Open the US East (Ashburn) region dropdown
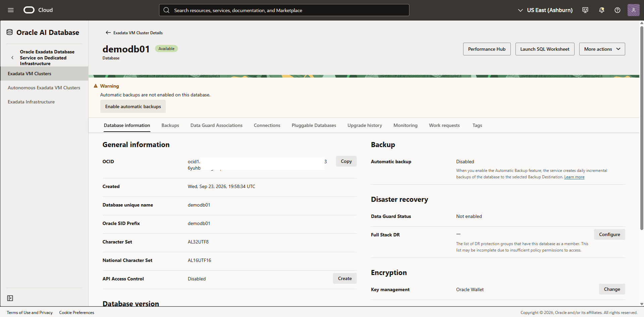The height and width of the screenshot is (317, 644). tap(545, 10)
